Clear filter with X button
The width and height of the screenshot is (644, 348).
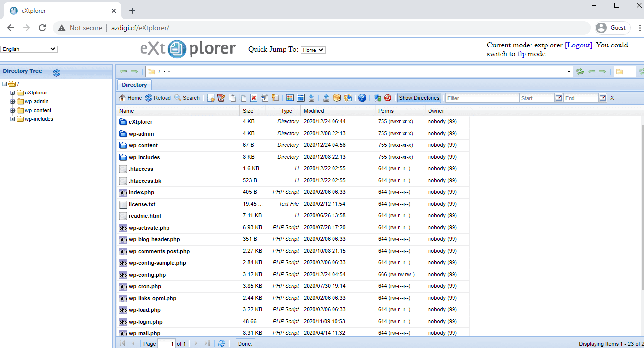(612, 98)
